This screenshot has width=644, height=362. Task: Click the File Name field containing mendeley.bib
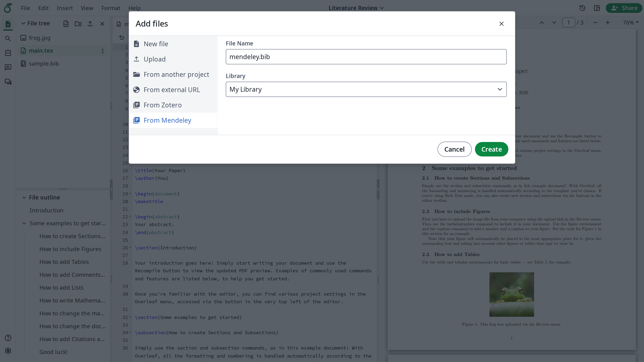(x=366, y=57)
